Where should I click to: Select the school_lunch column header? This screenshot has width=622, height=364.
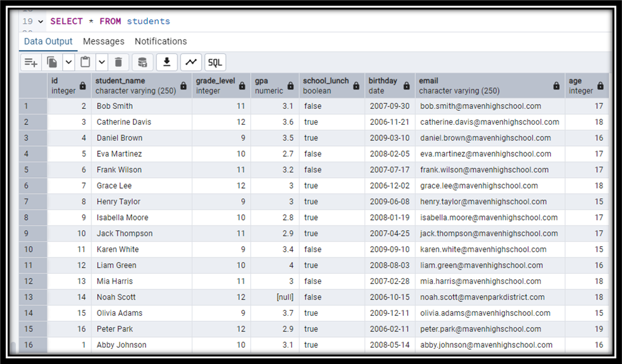(x=332, y=86)
